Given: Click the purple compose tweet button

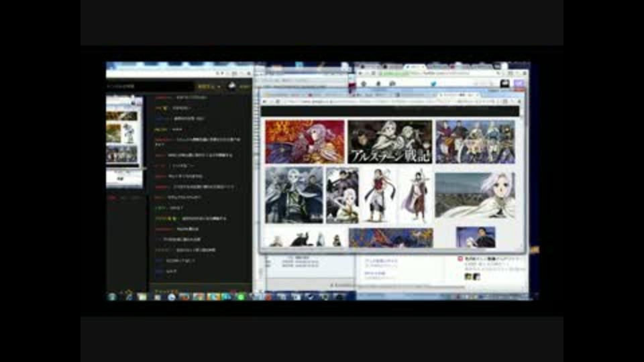Looking at the screenshot, I should tap(519, 84).
